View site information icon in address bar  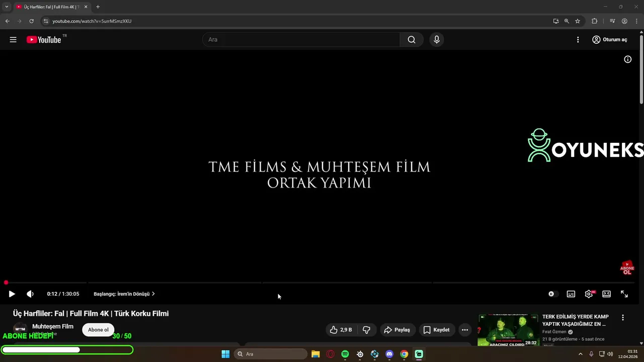click(46, 21)
